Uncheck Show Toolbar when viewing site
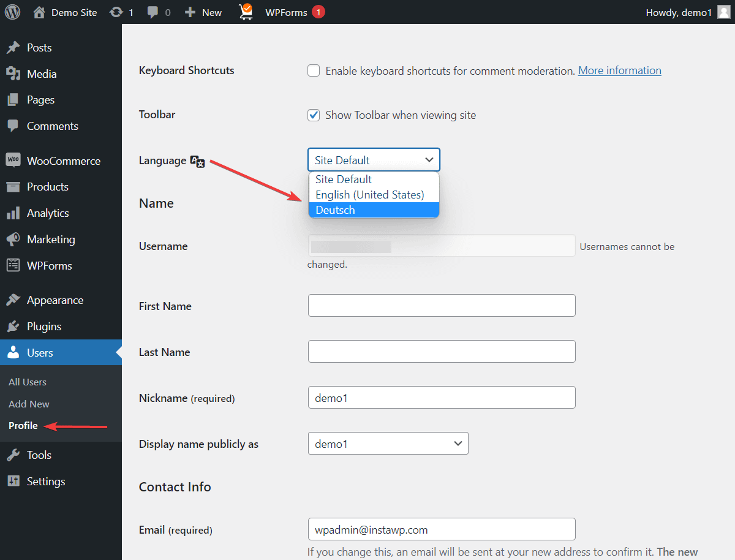 (x=314, y=115)
